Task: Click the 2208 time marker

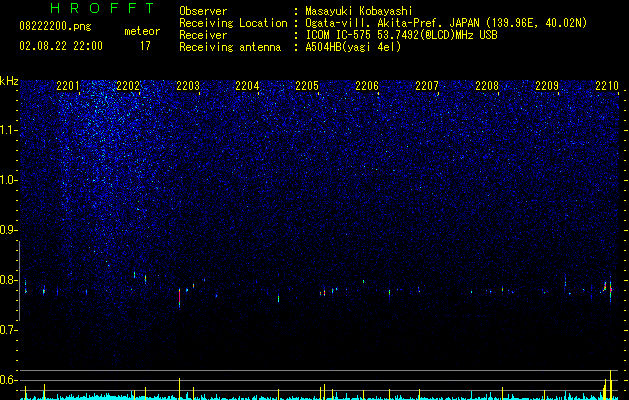Action: coord(487,86)
